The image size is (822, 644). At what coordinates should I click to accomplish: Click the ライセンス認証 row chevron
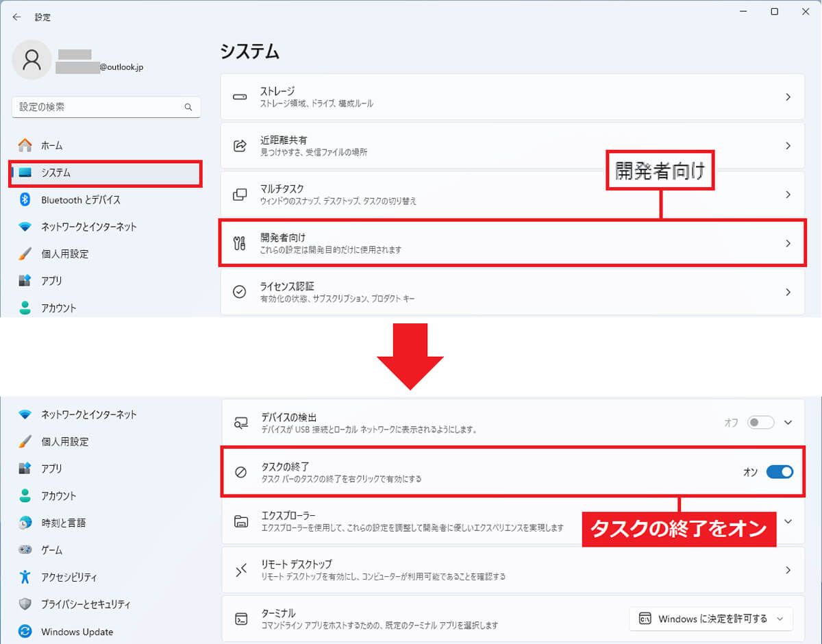click(x=788, y=292)
